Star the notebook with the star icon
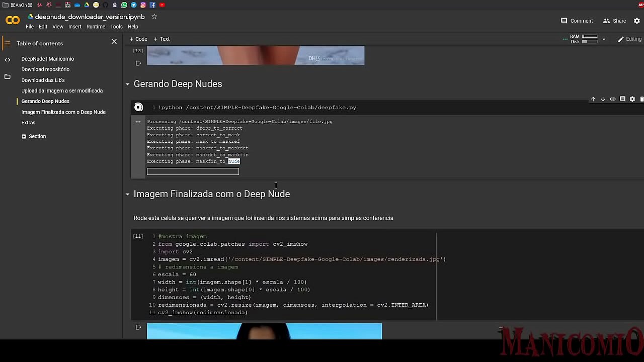The height and width of the screenshot is (362, 644). pos(154,17)
